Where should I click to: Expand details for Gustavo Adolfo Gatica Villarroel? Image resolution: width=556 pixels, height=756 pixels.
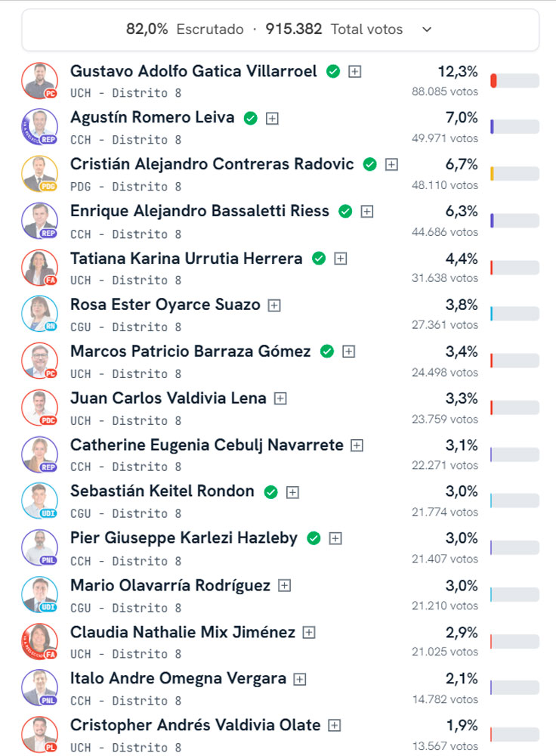tap(355, 72)
